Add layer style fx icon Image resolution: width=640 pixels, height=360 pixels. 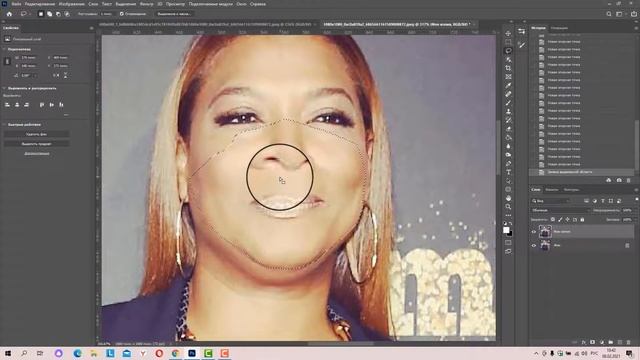(584, 342)
